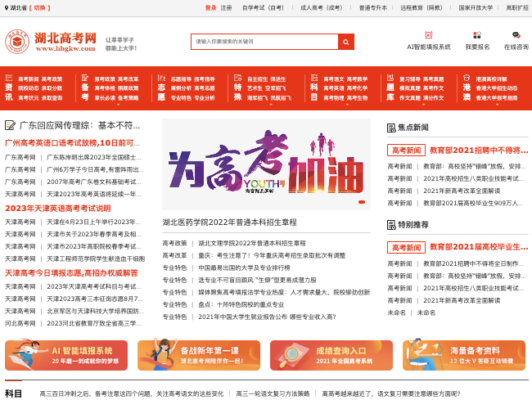This screenshot has width=532, height=409.
Task: Expand the 备考 section dropdown arrow
Action: [x=118, y=105]
